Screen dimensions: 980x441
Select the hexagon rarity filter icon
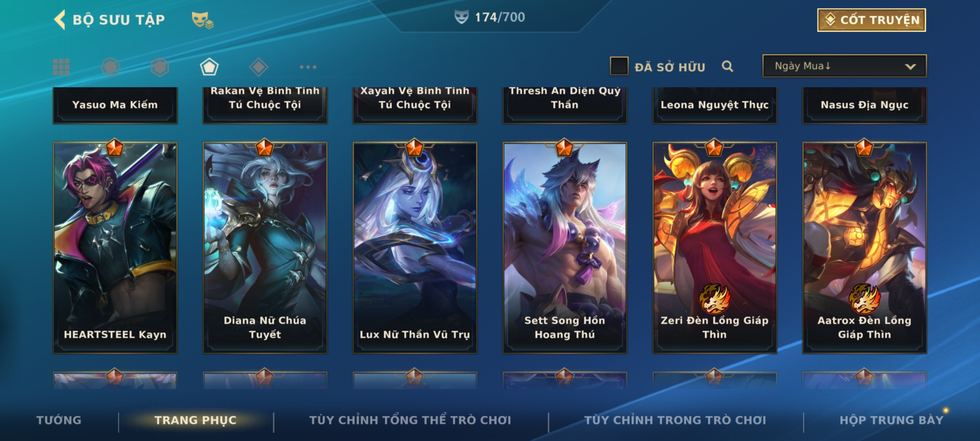pyautogui.click(x=160, y=67)
